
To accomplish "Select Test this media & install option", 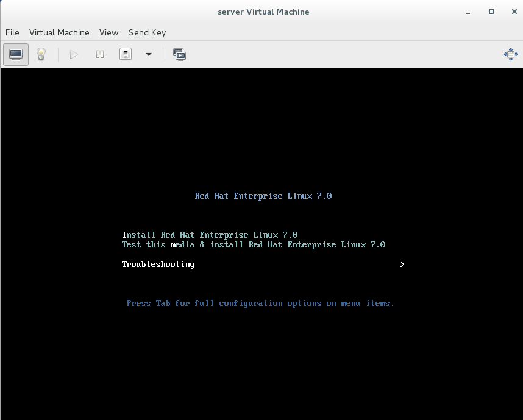I will (x=254, y=244).
